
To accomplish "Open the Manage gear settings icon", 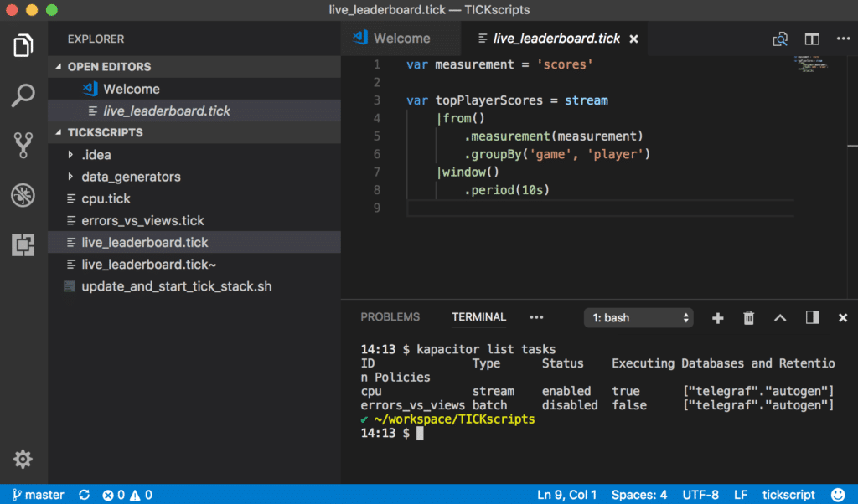I will pyautogui.click(x=23, y=459).
